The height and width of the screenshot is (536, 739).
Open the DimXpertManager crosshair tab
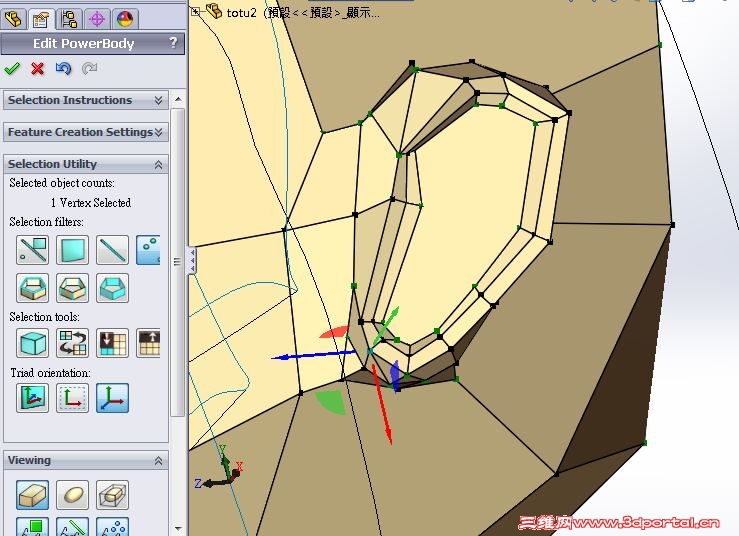97,19
